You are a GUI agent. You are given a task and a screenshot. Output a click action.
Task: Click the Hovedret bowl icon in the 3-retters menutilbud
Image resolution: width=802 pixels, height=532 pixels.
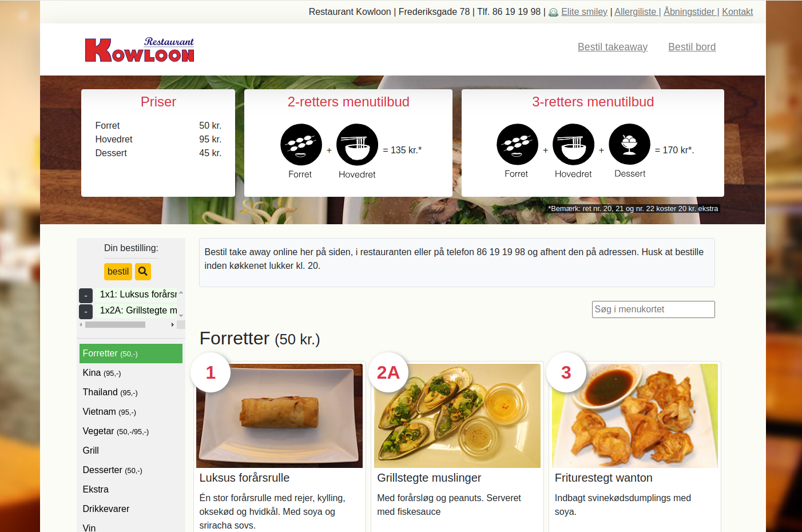tap(573, 144)
